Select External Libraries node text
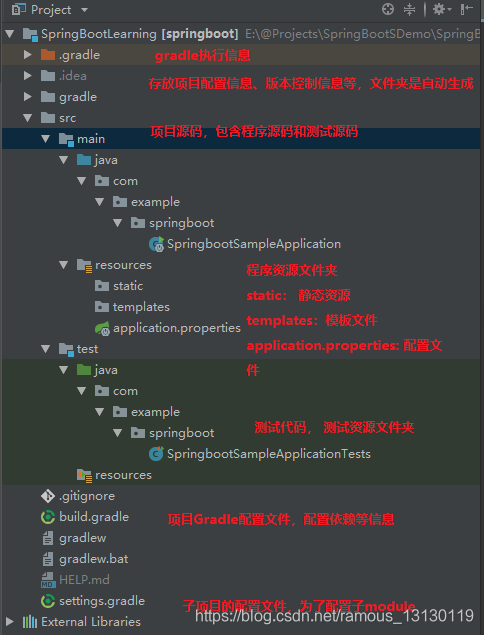The image size is (484, 635). point(91,622)
